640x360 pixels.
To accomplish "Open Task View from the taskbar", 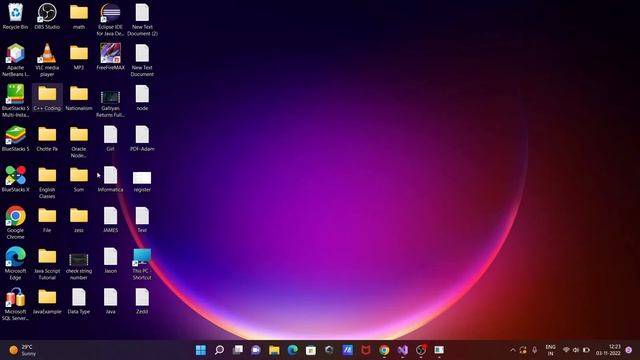I will tap(238, 350).
